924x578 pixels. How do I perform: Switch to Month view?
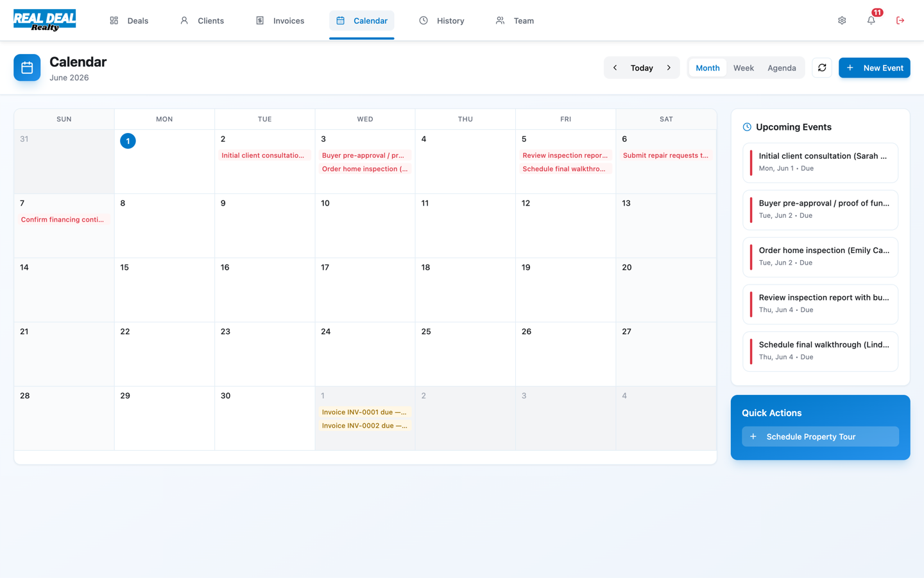pos(708,67)
